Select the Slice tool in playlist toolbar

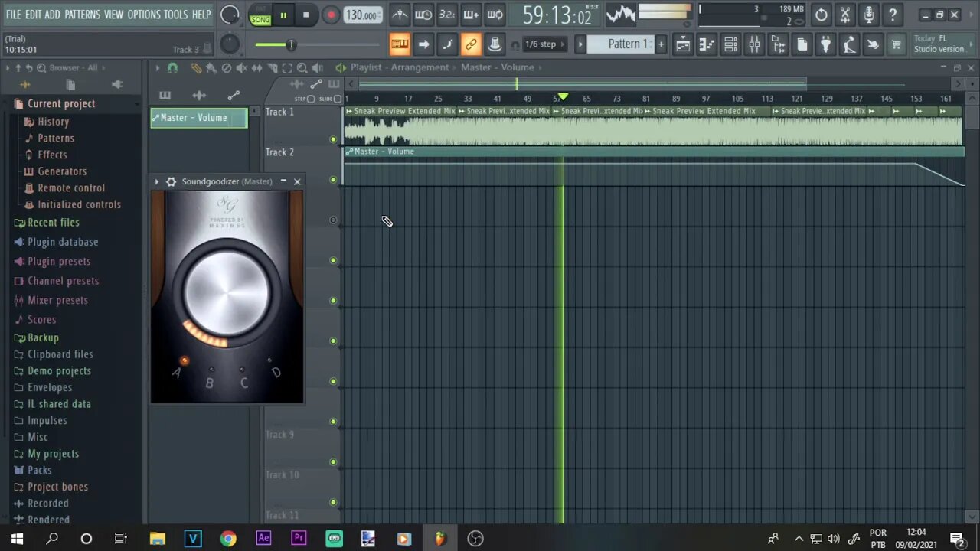coord(272,68)
